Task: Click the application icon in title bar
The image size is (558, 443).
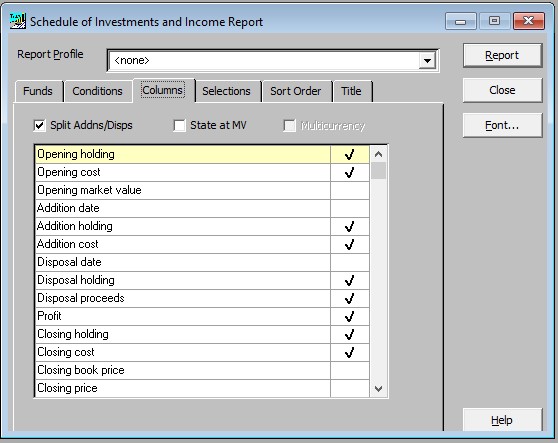Action: click(17, 21)
